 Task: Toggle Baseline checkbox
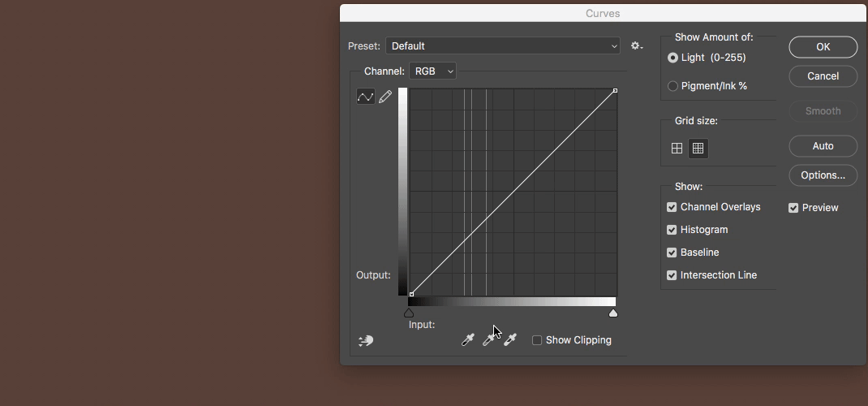672,253
